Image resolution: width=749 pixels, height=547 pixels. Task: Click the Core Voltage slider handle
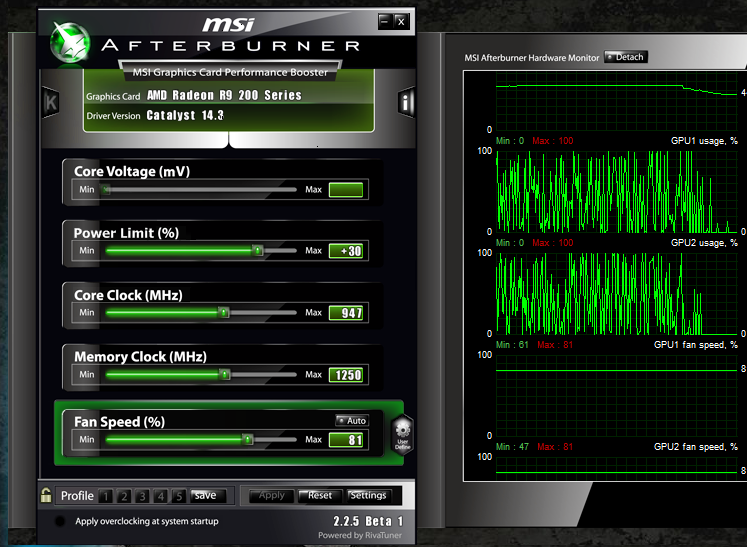[106, 190]
